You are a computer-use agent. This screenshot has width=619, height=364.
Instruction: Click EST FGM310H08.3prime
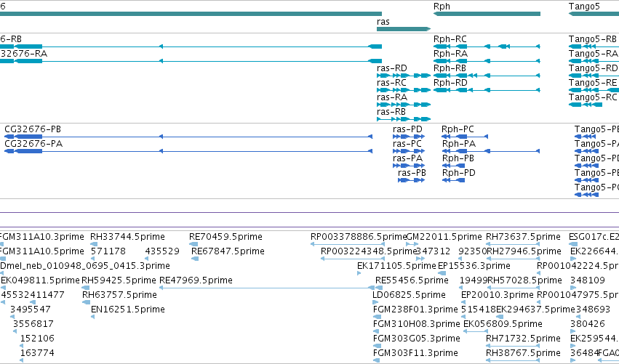pos(377,331)
